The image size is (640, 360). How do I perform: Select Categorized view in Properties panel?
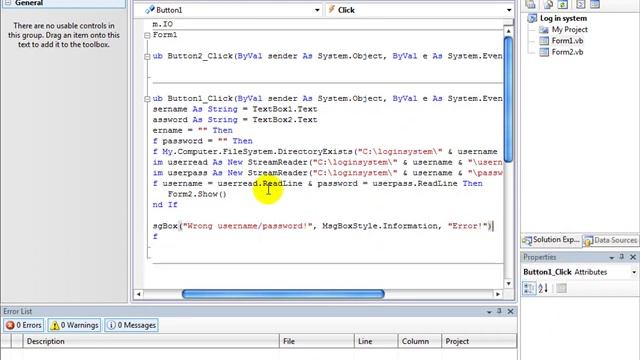[529, 289]
